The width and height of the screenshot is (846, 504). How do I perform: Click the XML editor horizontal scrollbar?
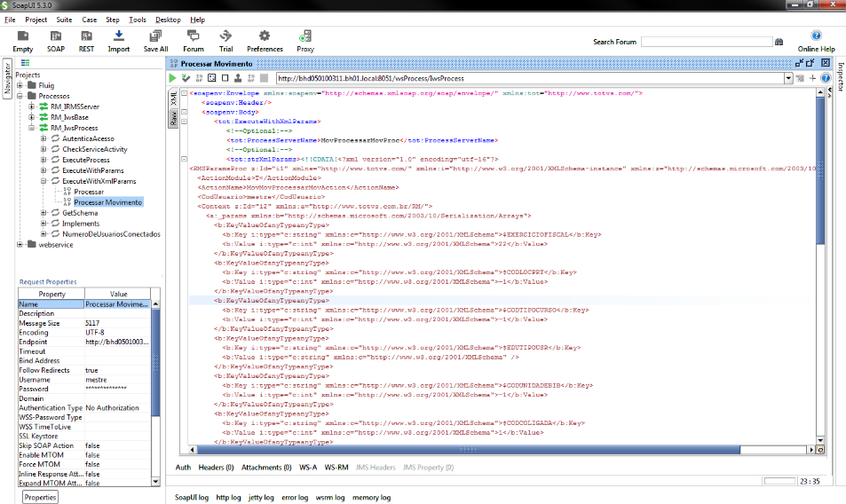(469, 450)
